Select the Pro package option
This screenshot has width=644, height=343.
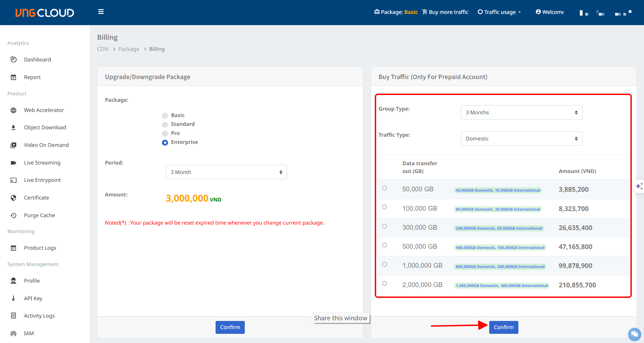click(x=165, y=133)
